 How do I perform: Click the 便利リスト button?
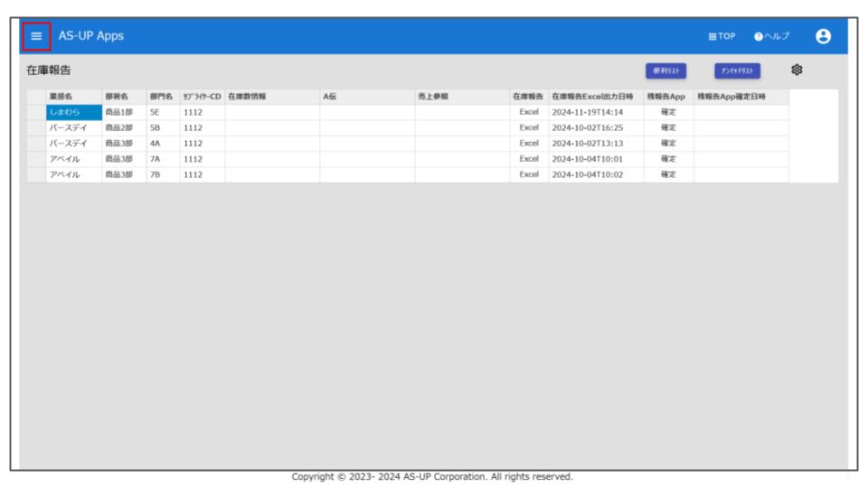(x=665, y=70)
